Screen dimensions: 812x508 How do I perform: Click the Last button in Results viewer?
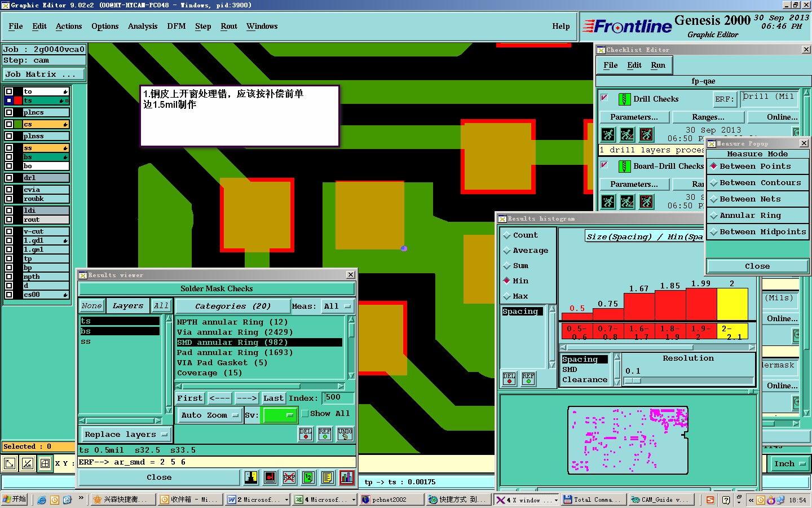pos(273,398)
